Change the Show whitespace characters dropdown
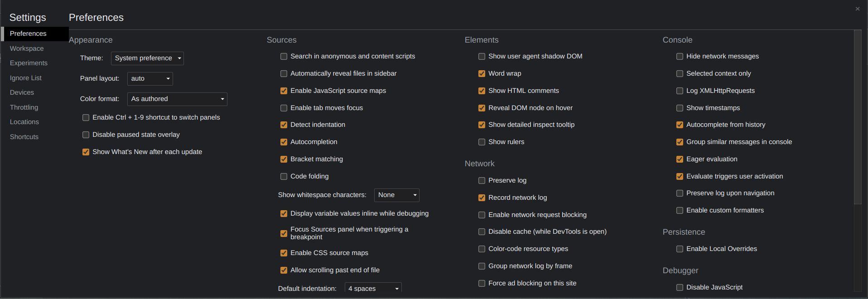This screenshot has width=868, height=299. [396, 195]
